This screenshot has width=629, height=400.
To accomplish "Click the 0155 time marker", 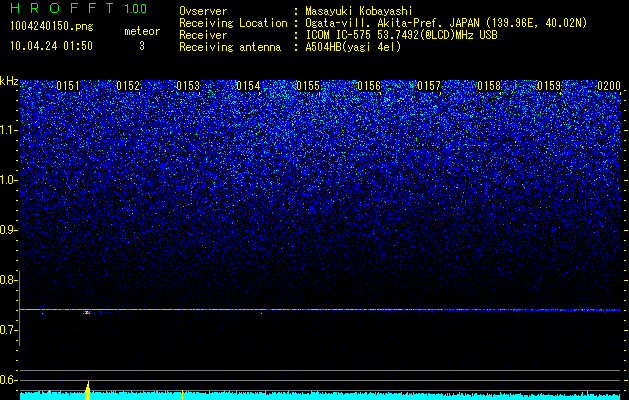I will click(308, 86).
